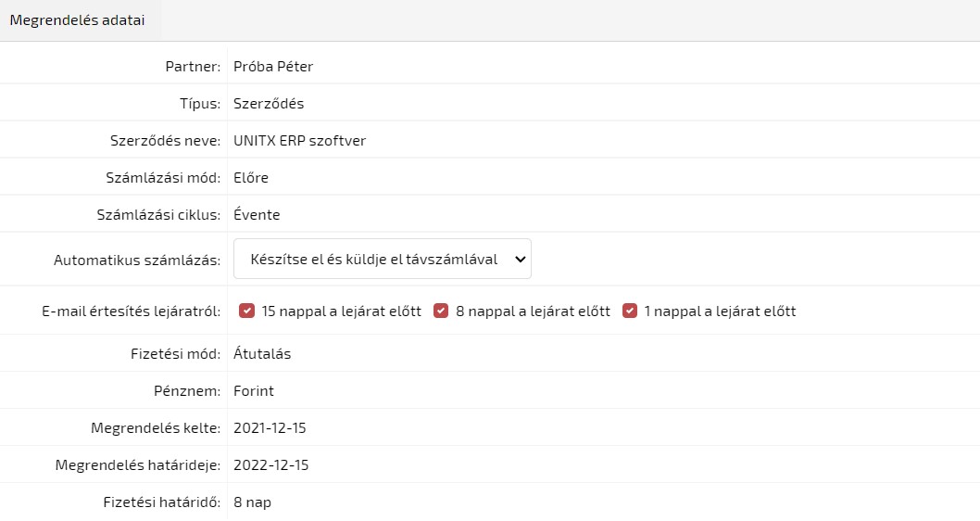The height and width of the screenshot is (521, 980).
Task: Uncheck 15 nappal a lejárat előtt checkbox
Action: point(246,311)
